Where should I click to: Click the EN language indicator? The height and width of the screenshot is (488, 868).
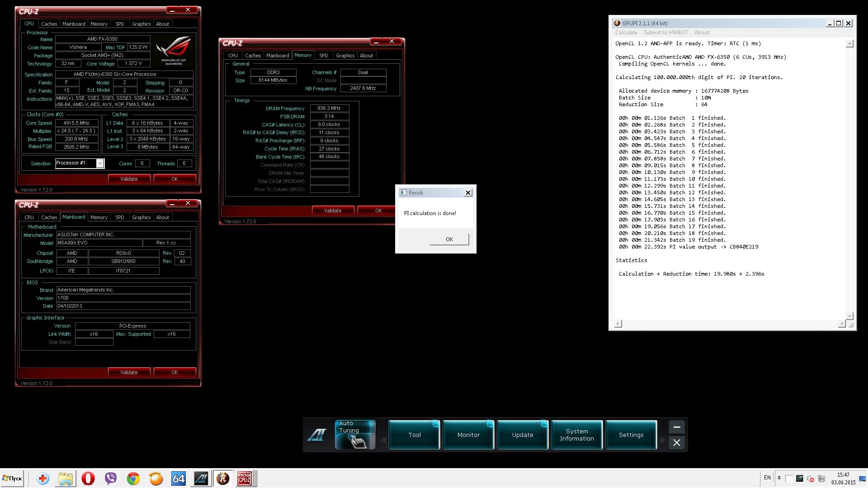coord(767,478)
